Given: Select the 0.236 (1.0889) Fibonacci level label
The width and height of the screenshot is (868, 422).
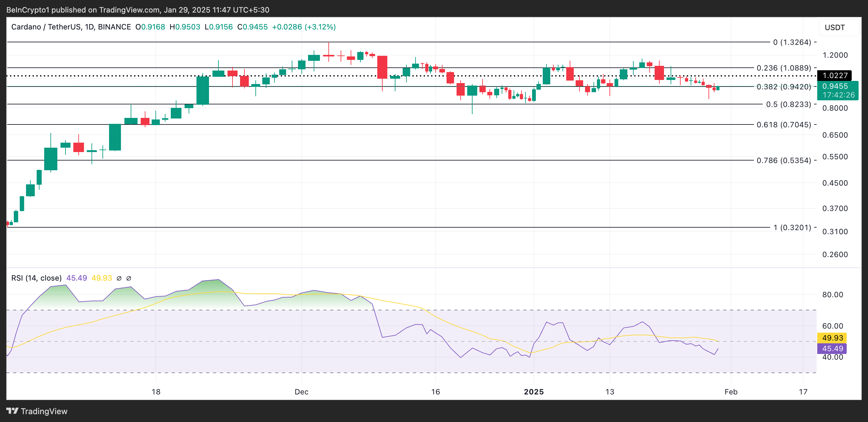Looking at the screenshot, I should (x=783, y=68).
